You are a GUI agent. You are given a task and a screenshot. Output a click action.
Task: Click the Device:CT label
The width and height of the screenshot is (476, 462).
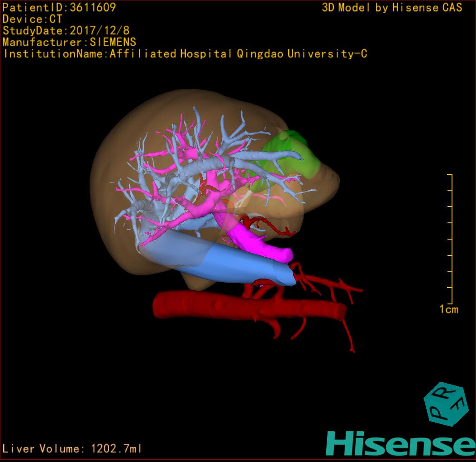[x=32, y=19]
